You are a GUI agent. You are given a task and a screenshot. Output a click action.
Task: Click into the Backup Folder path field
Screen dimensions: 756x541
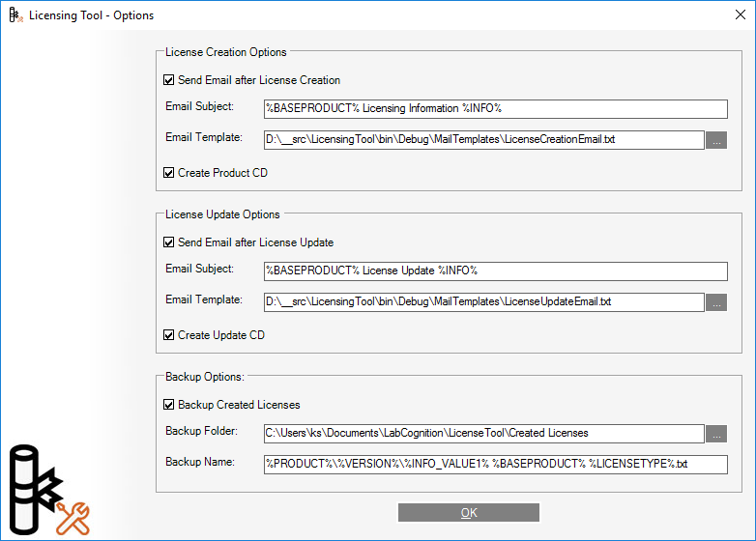(x=483, y=434)
